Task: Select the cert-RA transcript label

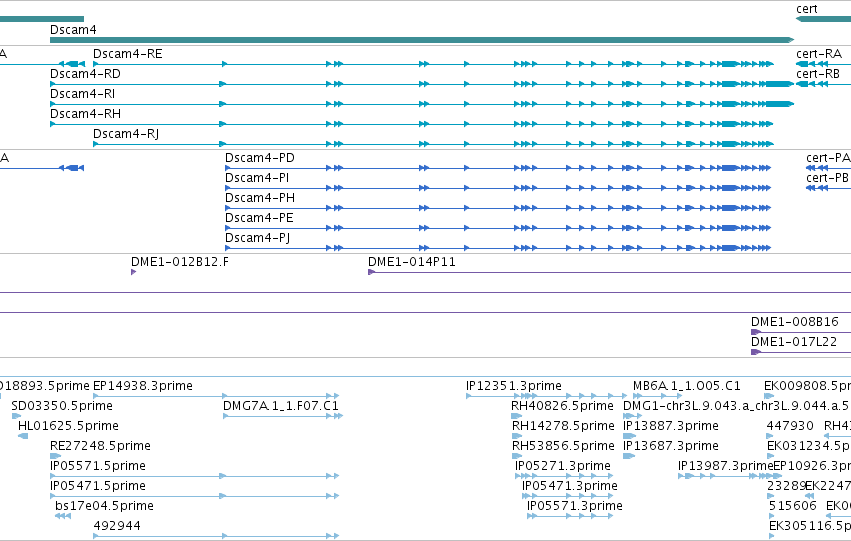Action: coord(818,54)
